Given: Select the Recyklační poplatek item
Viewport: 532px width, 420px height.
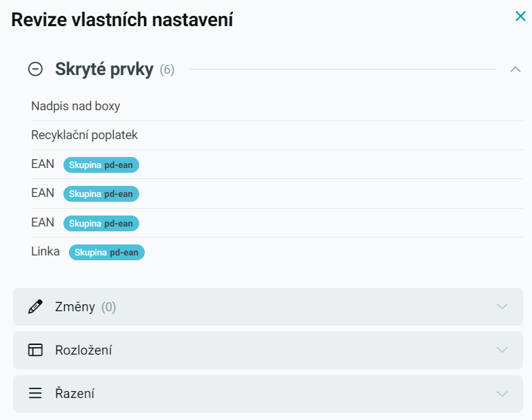Looking at the screenshot, I should coord(85,135).
